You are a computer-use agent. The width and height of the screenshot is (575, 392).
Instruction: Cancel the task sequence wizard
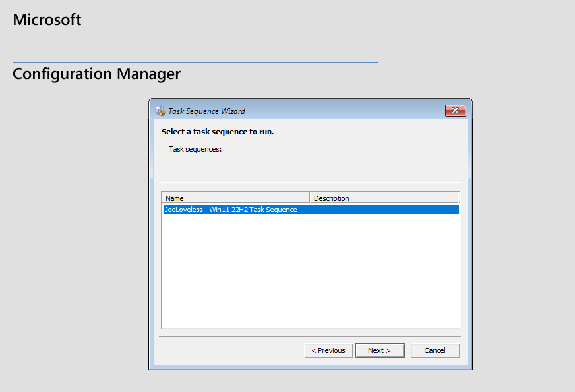(x=435, y=350)
